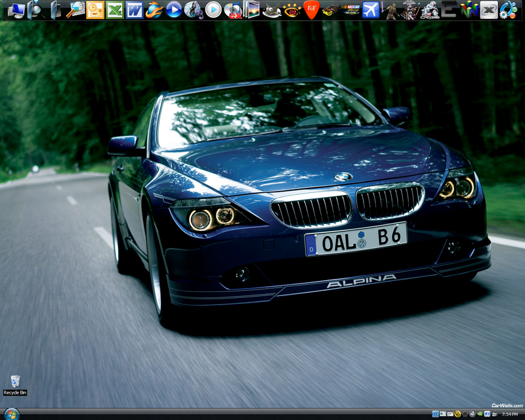Viewport: 525px width, 420px height.
Task: Open the CD 'ex' ripper icon
Action: pyautogui.click(x=233, y=10)
